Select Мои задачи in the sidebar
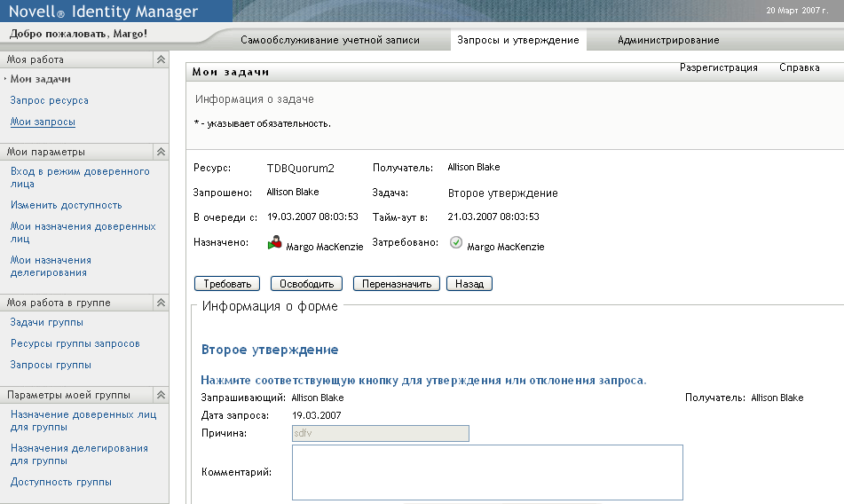The image size is (844, 504). 40,79
